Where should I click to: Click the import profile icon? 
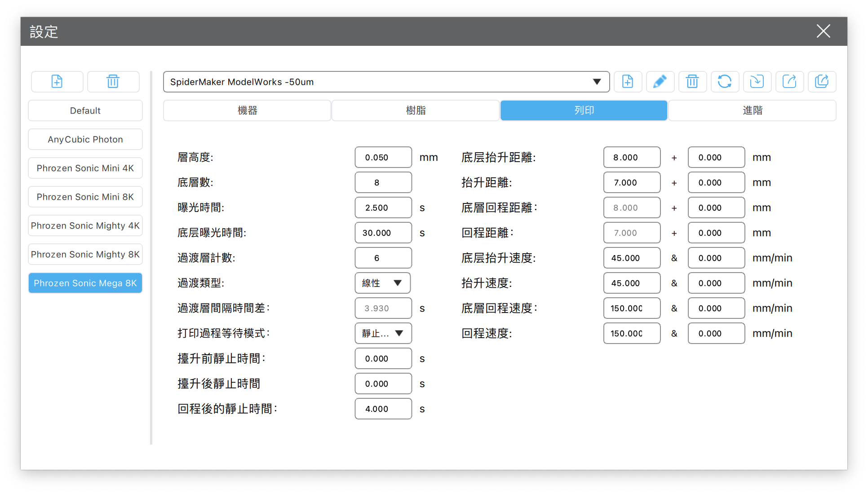757,82
